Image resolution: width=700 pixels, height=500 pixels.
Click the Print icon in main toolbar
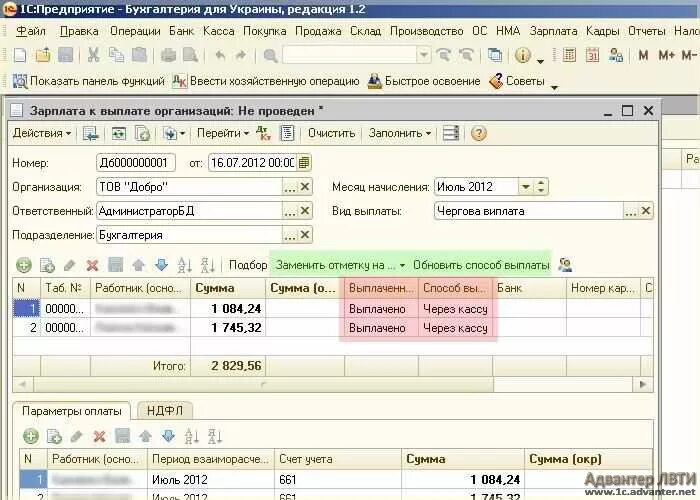tap(168, 55)
